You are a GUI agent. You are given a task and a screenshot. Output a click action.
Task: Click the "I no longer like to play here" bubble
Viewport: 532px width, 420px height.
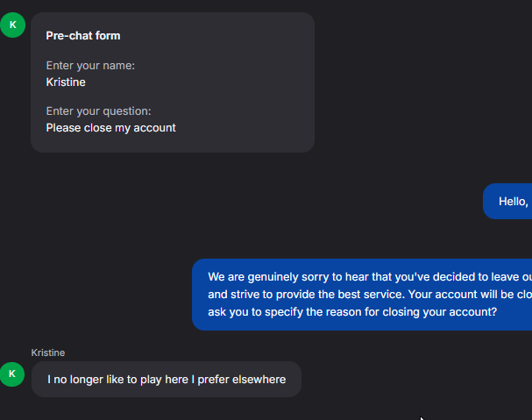click(x=167, y=380)
